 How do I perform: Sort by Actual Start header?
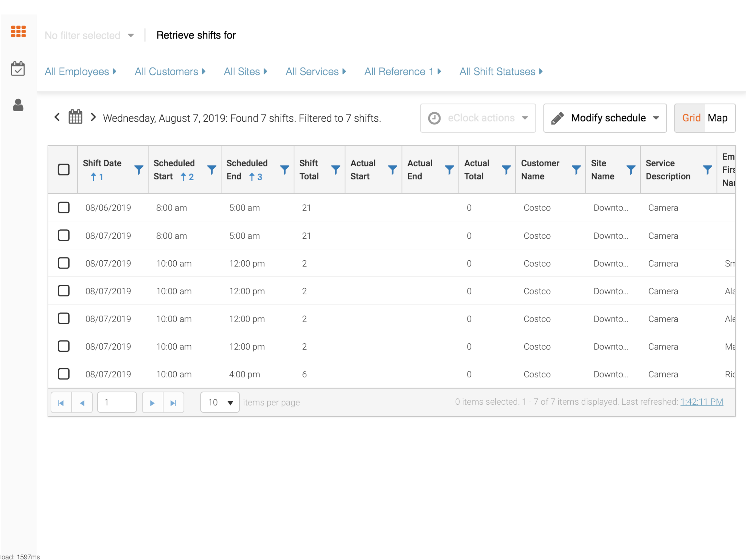363,170
